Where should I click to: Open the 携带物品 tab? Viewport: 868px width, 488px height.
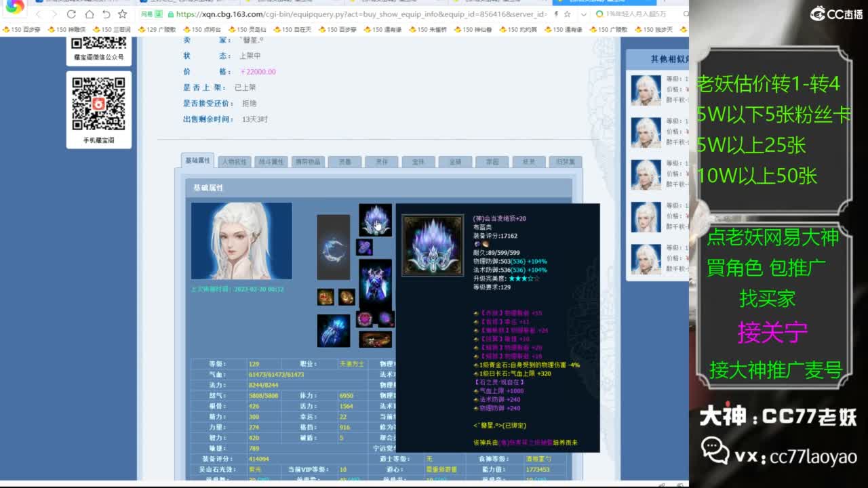point(308,162)
